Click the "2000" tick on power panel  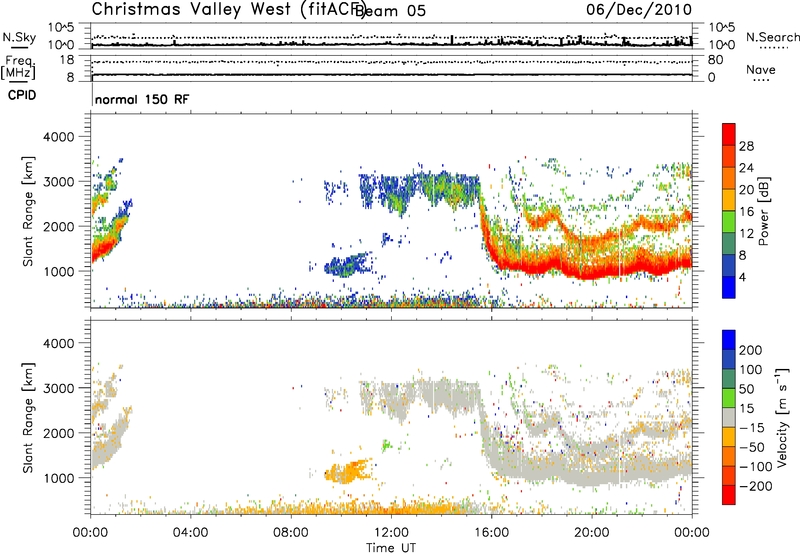[x=58, y=226]
